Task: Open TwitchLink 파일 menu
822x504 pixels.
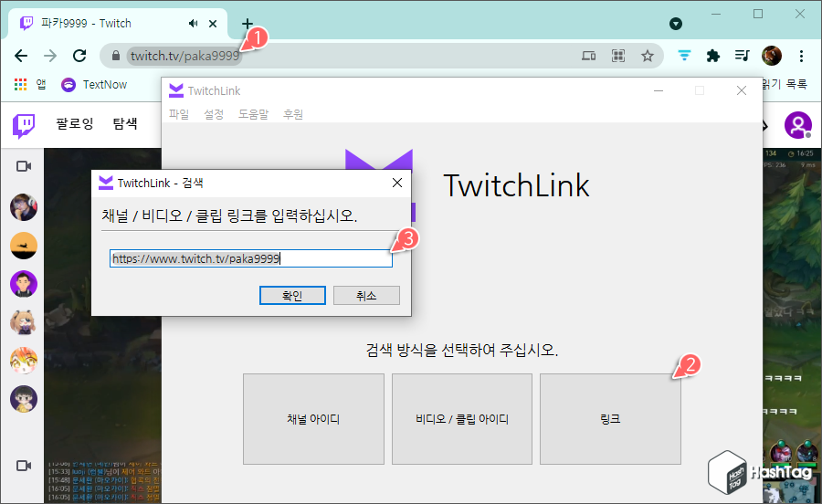Action: (179, 114)
